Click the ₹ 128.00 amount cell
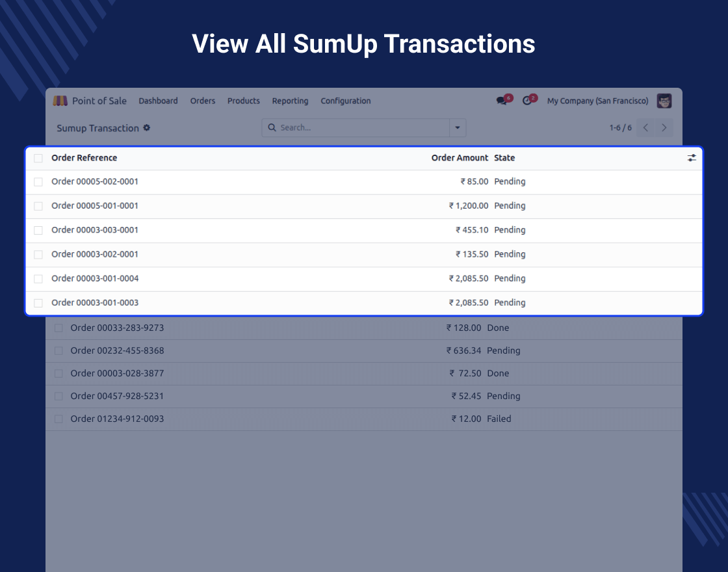This screenshot has height=572, width=728. tap(463, 328)
